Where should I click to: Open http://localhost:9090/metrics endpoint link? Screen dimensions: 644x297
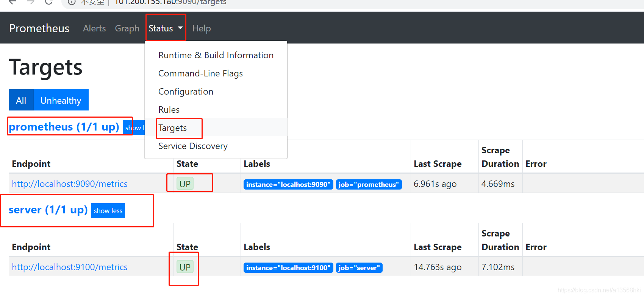70,184
